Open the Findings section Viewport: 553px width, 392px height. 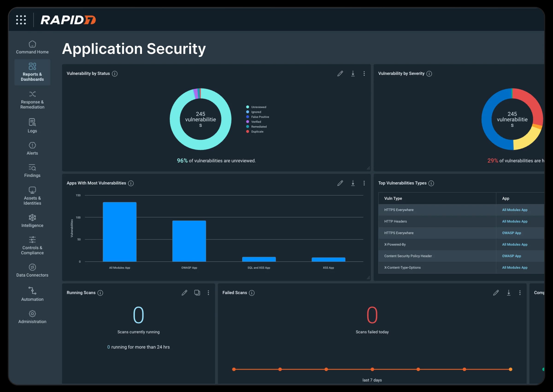32,171
